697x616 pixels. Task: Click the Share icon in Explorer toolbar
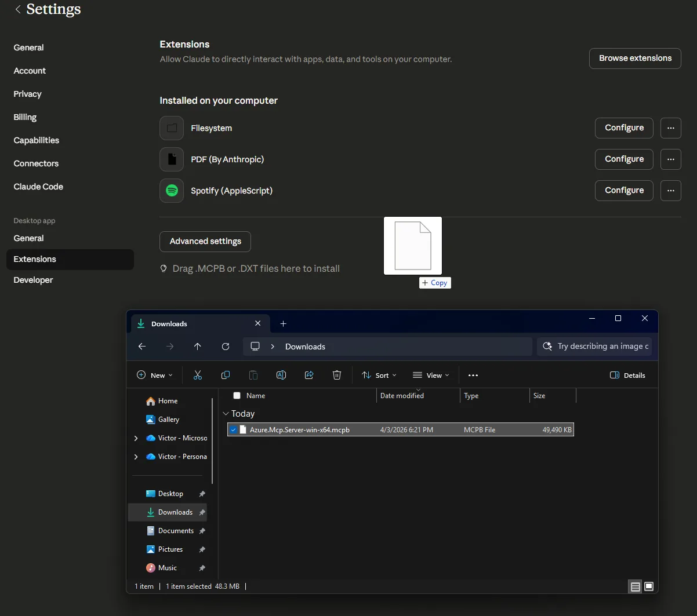(x=309, y=376)
